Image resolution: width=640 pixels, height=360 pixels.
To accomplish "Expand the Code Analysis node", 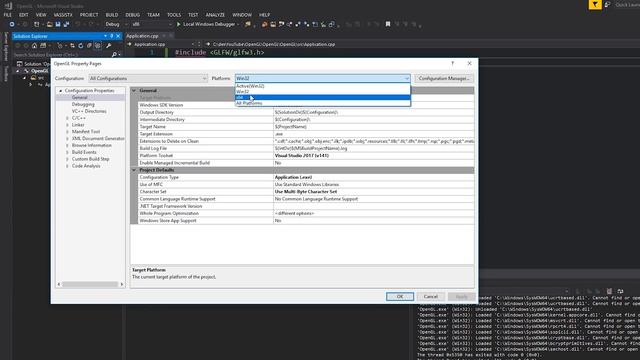I will (x=67, y=166).
